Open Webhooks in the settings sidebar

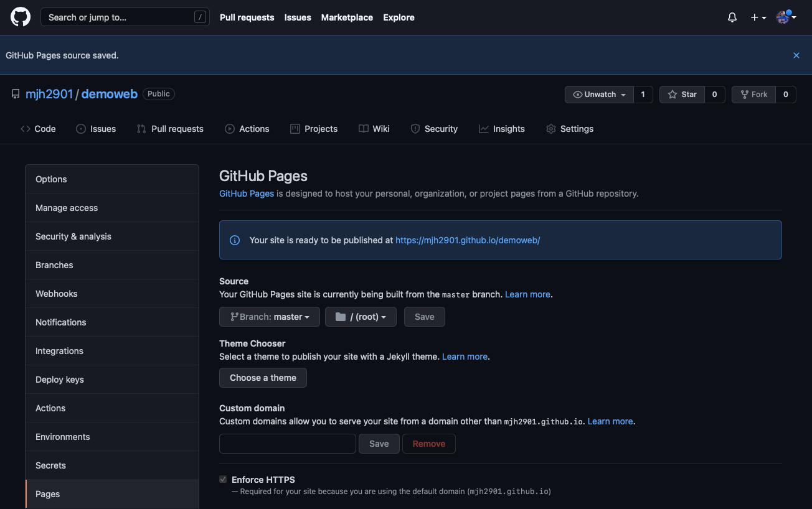click(112, 294)
